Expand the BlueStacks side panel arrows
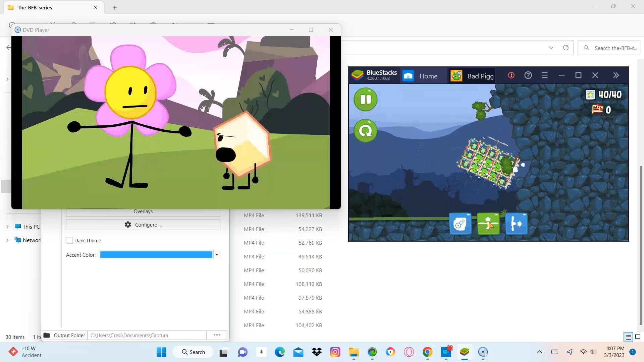This screenshot has height=362, width=644. pos(616,75)
